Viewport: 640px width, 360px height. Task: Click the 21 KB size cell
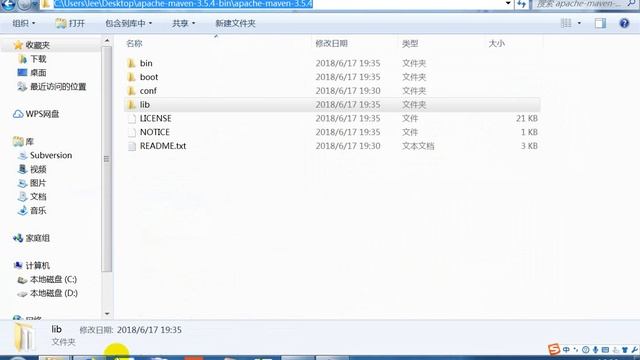tap(527, 118)
